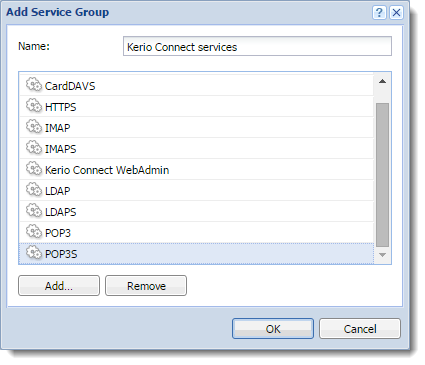Open the Add... service dialog
This screenshot has width=425, height=365.
[x=59, y=286]
